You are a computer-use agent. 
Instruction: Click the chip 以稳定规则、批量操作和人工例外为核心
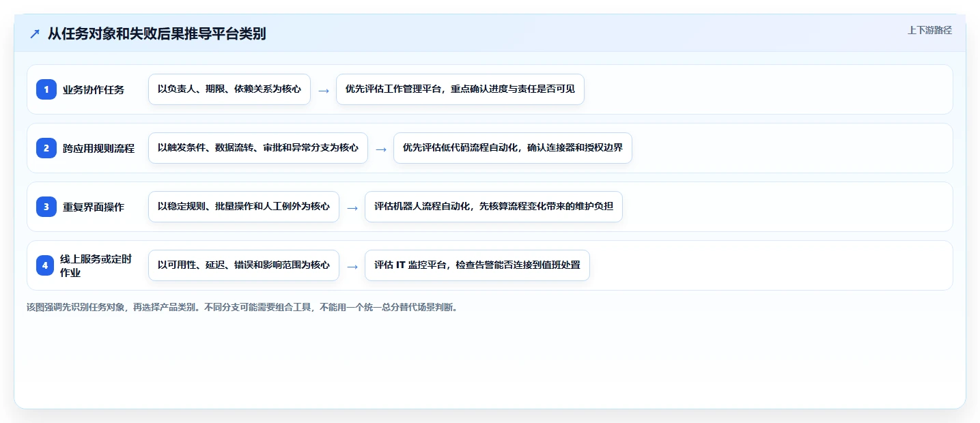pos(244,207)
